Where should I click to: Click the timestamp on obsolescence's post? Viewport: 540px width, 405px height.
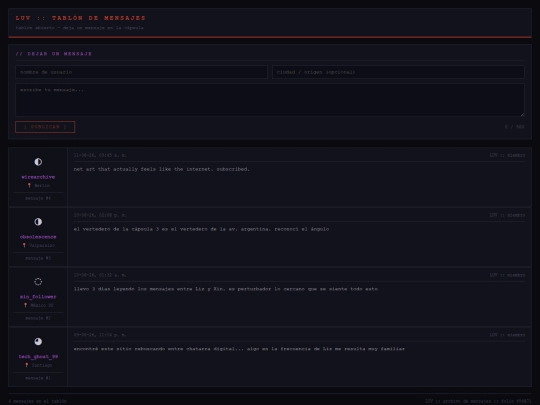click(100, 215)
